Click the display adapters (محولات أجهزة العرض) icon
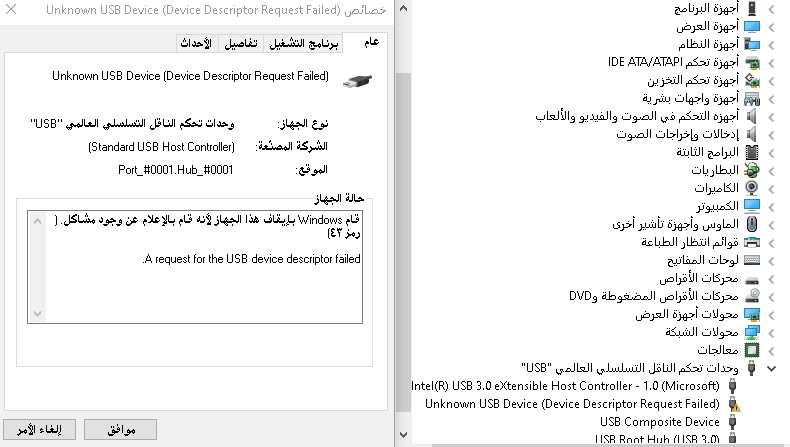The height and width of the screenshot is (447, 790). click(752, 314)
